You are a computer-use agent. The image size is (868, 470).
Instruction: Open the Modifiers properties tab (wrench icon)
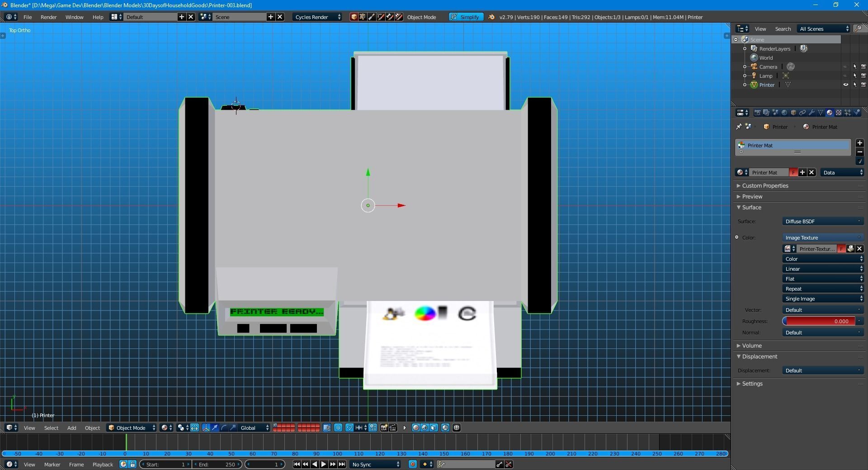pos(812,113)
